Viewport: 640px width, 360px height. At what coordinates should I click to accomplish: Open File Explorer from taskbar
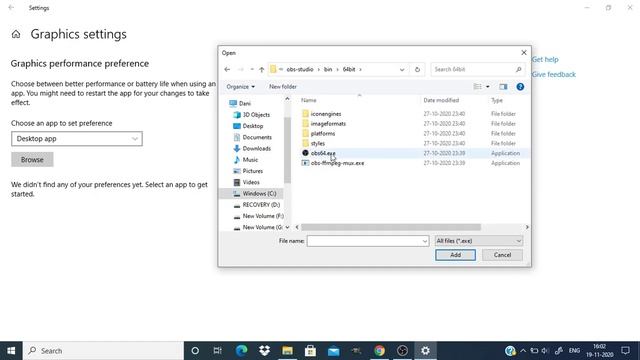click(x=287, y=351)
